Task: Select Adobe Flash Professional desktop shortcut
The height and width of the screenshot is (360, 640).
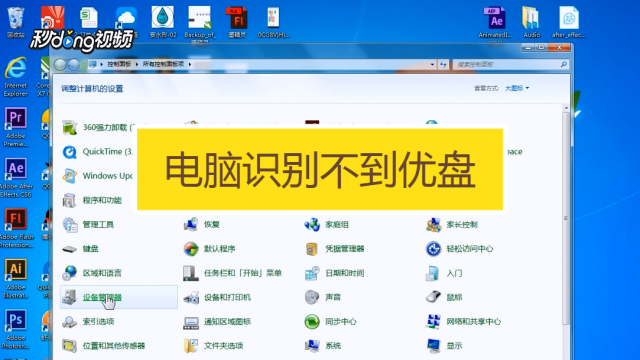Action: 16,228
